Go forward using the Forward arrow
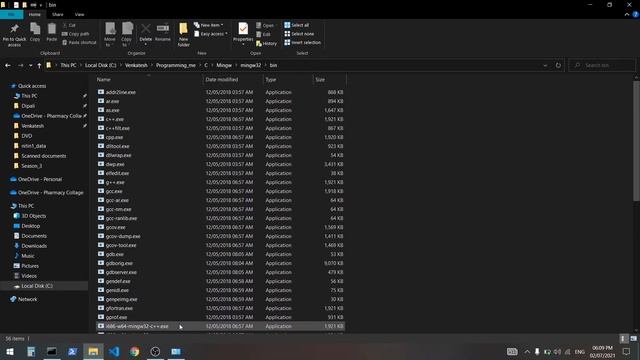This screenshot has width=640, height=360. [20, 65]
